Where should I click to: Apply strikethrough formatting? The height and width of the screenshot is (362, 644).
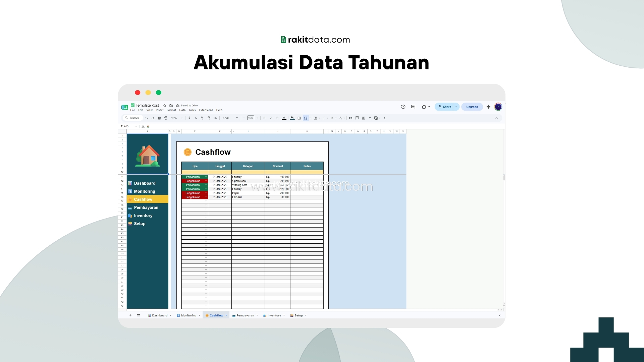277,118
